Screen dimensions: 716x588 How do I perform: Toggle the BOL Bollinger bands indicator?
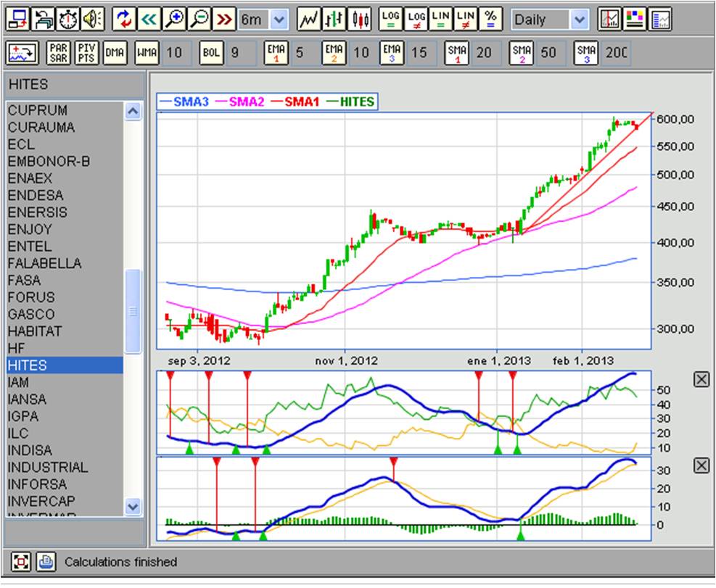click(211, 53)
